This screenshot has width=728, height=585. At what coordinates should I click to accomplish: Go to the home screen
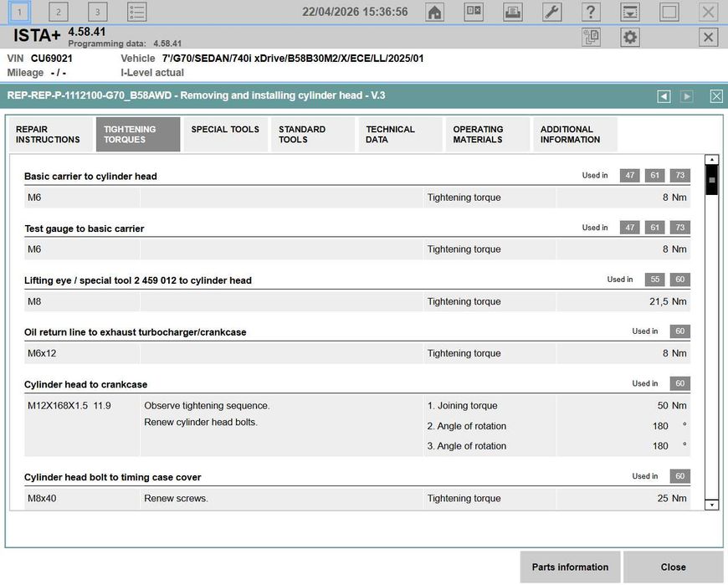pyautogui.click(x=434, y=12)
